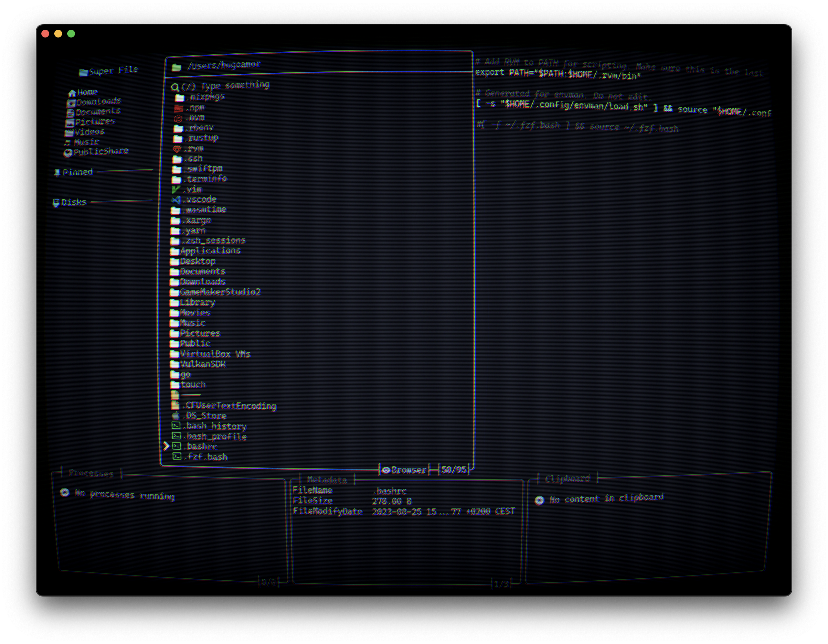Go to Videos in the sidebar
828x644 pixels.
point(89,132)
